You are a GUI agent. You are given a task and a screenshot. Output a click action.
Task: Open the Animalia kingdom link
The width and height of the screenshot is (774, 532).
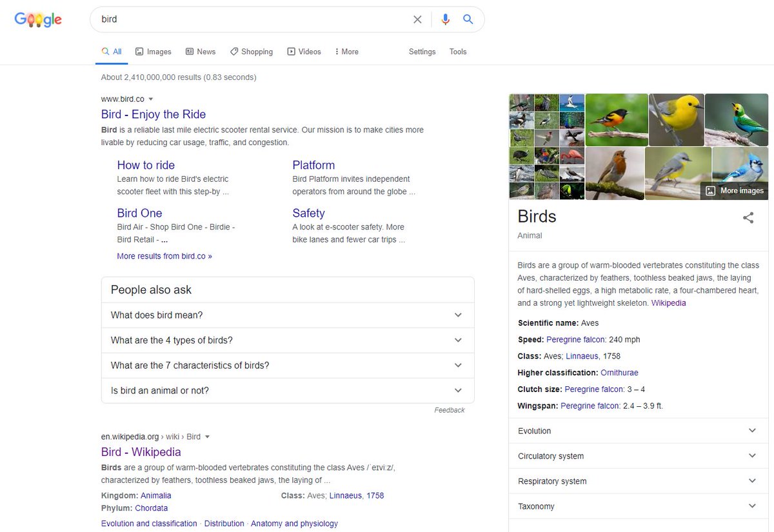click(156, 496)
